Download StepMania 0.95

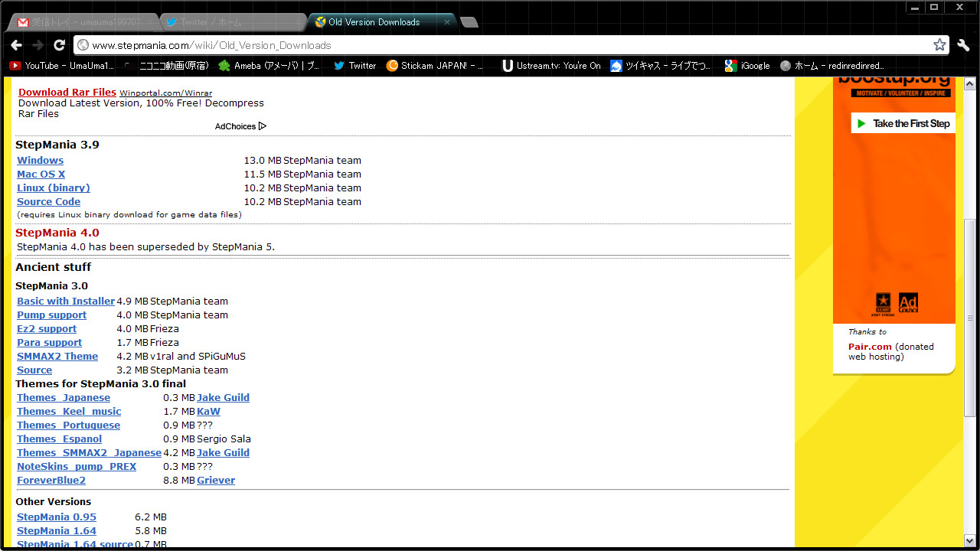[x=57, y=517]
